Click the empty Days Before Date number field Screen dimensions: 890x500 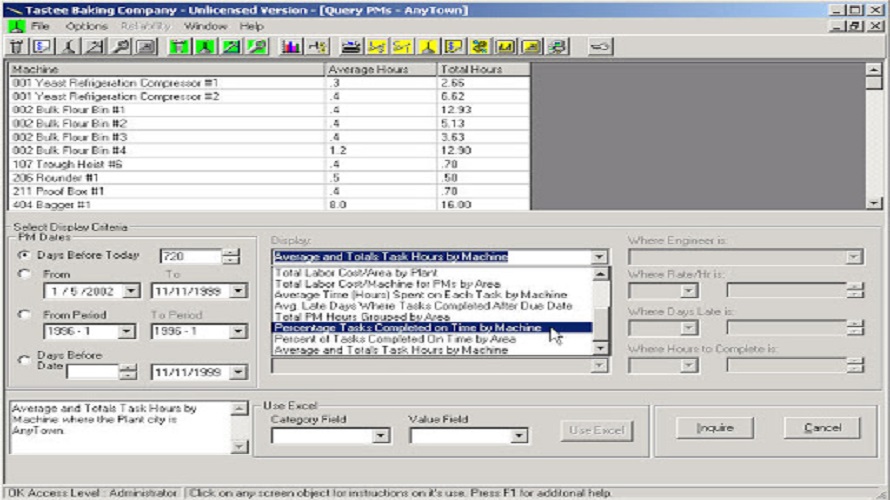coord(93,372)
